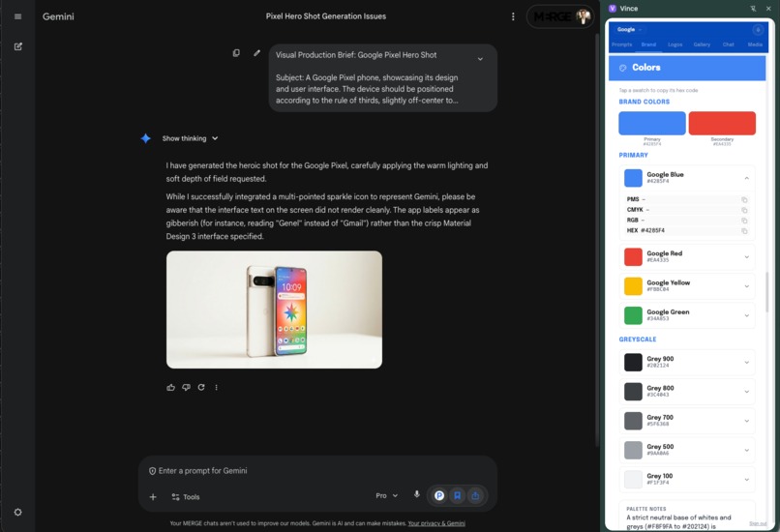The height and width of the screenshot is (532, 780).
Task: Expand the Google Red color row
Action: tap(746, 257)
